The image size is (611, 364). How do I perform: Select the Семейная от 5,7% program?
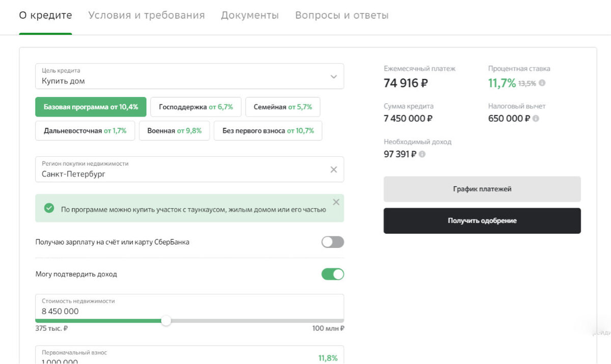[283, 107]
